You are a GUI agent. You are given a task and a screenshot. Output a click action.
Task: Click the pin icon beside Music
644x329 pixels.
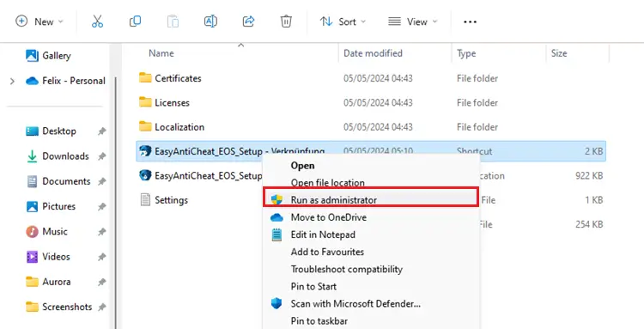click(x=101, y=232)
